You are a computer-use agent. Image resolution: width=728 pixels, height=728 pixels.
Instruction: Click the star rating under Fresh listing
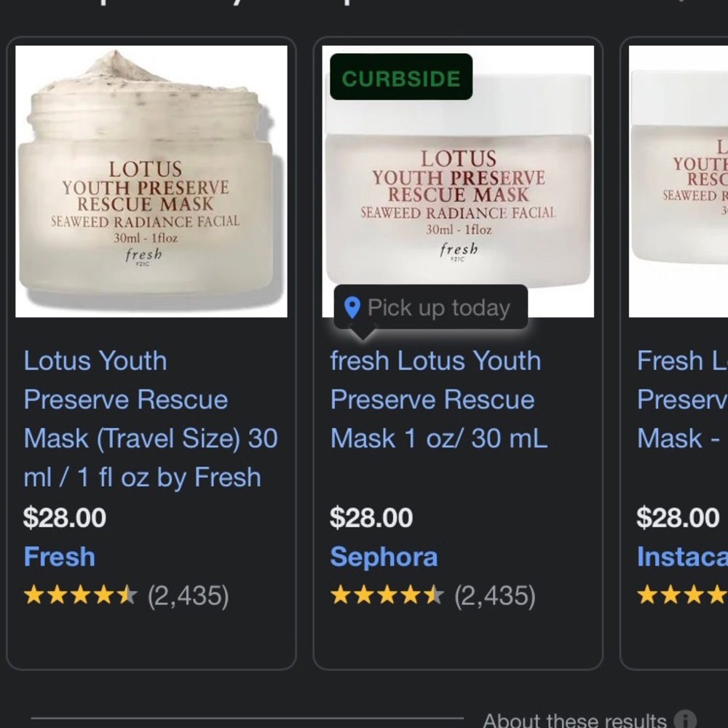81,595
